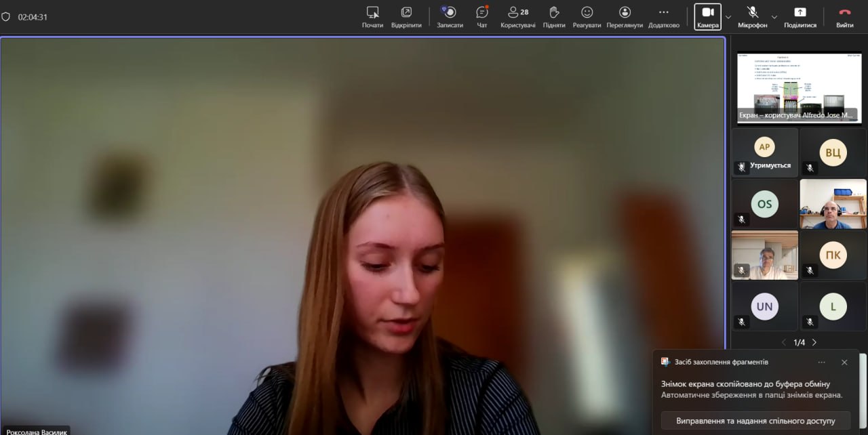
Task: Click the meeting timer 02:04:31
Action: [x=33, y=17]
